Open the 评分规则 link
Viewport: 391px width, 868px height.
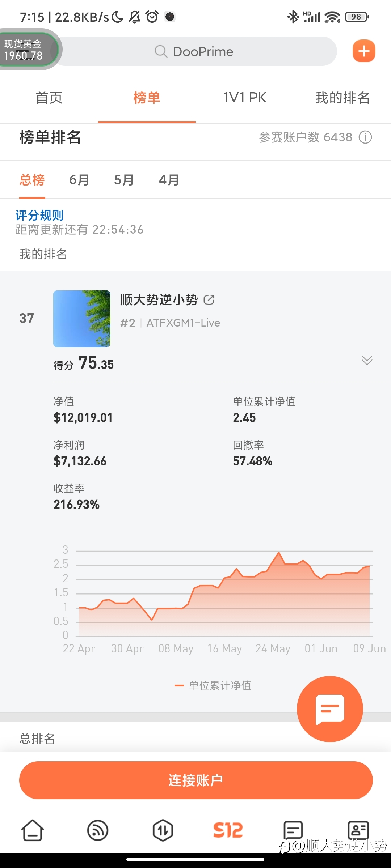pos(39,215)
